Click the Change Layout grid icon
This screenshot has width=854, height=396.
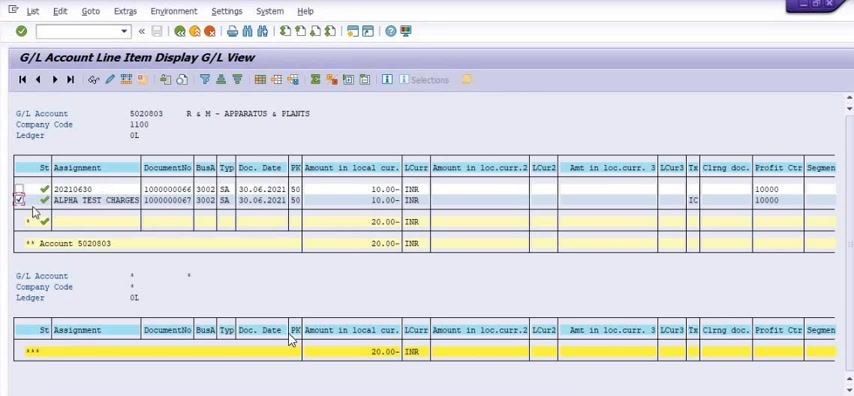click(x=260, y=80)
